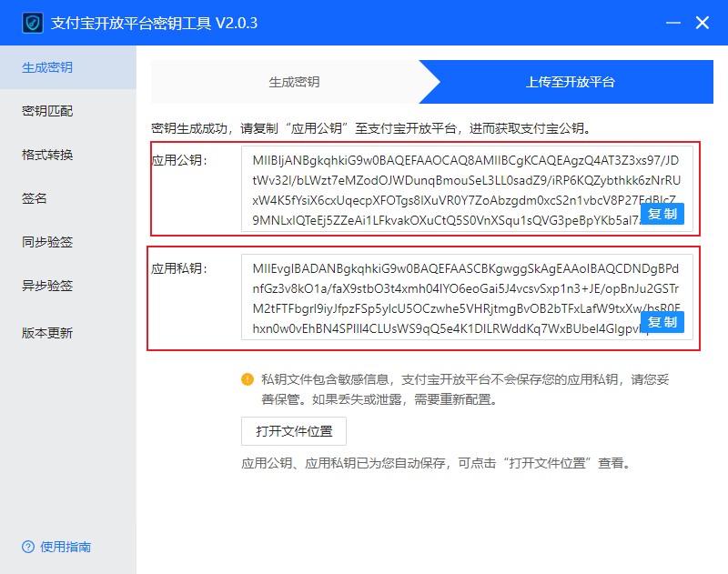Click inside the 应用私钥 text box
Image resolution: width=728 pixels, height=574 pixels.
467,297
